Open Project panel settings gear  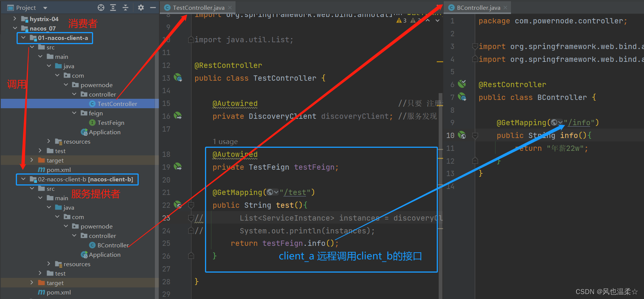[141, 8]
